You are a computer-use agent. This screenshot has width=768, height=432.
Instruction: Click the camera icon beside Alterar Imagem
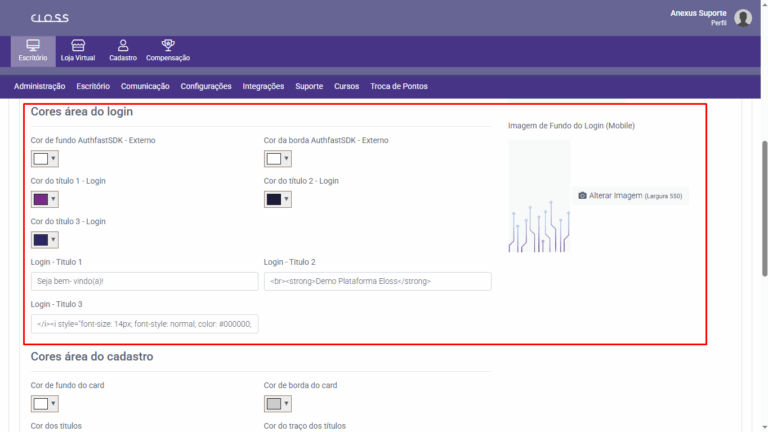pyautogui.click(x=583, y=196)
